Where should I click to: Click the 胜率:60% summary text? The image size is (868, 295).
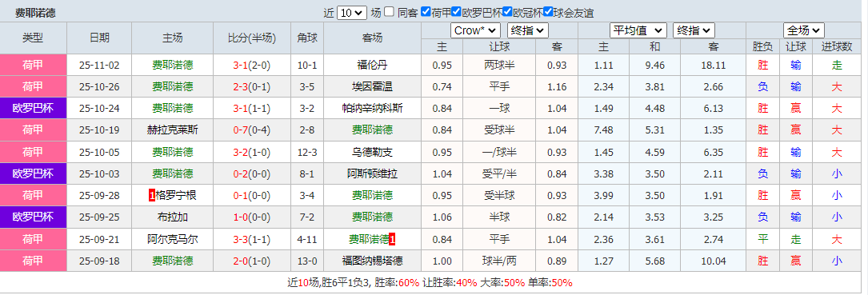click(x=398, y=283)
